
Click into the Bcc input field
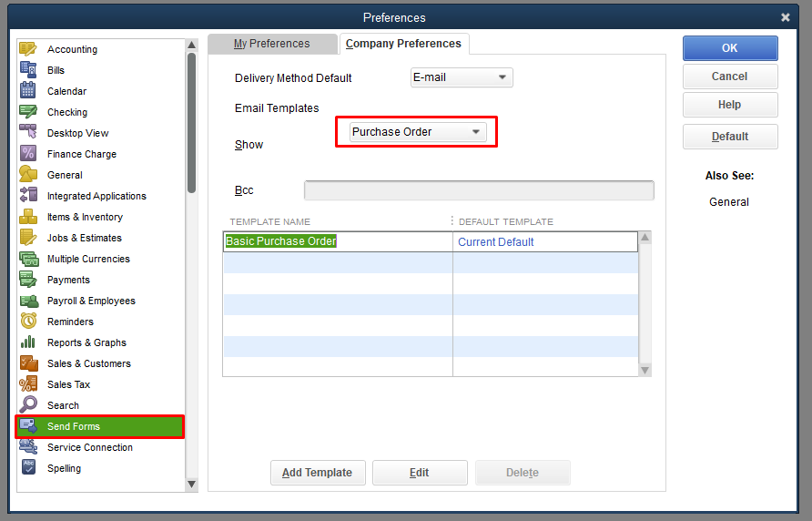point(479,190)
